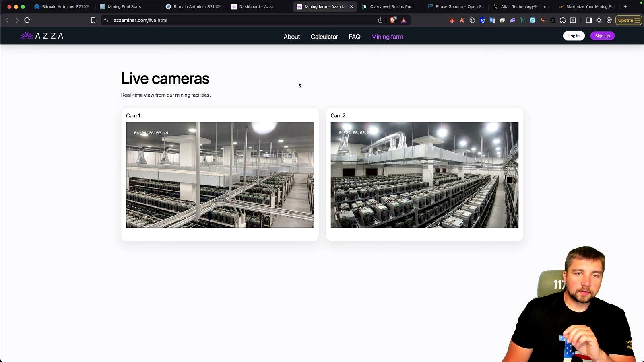Screen dimensions: 644x362
Task: Close the Mining farm - Azza tab
Action: point(351,7)
